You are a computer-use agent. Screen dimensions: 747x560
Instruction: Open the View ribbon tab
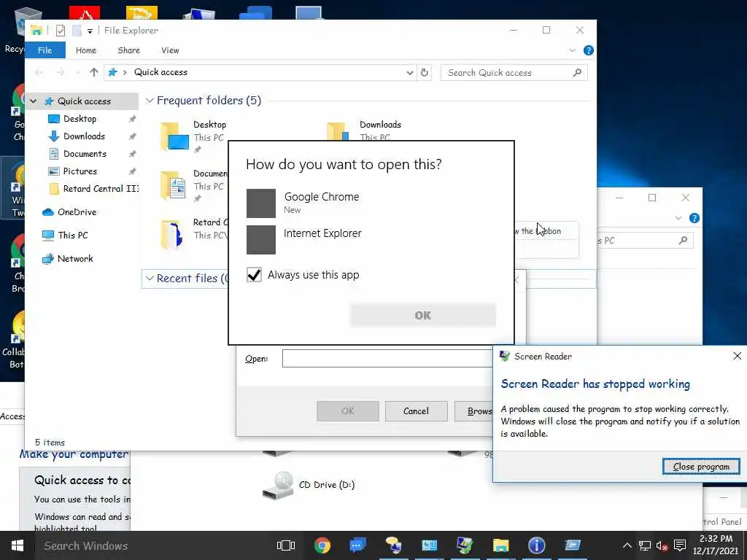(170, 50)
